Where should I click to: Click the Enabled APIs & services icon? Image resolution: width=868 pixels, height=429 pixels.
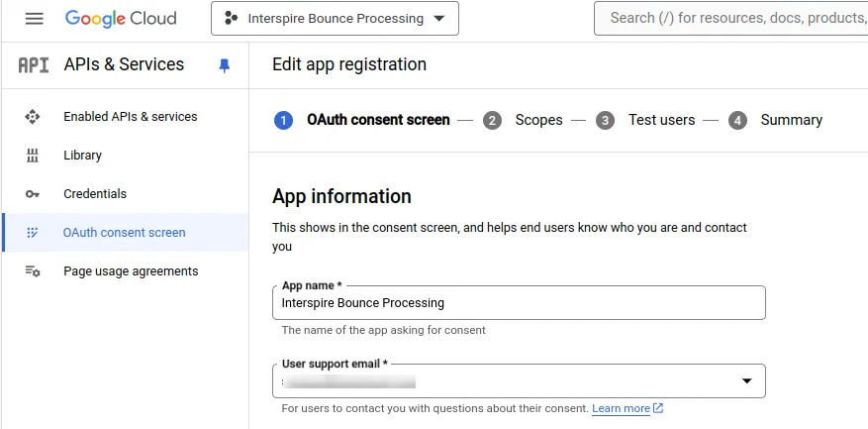click(33, 116)
